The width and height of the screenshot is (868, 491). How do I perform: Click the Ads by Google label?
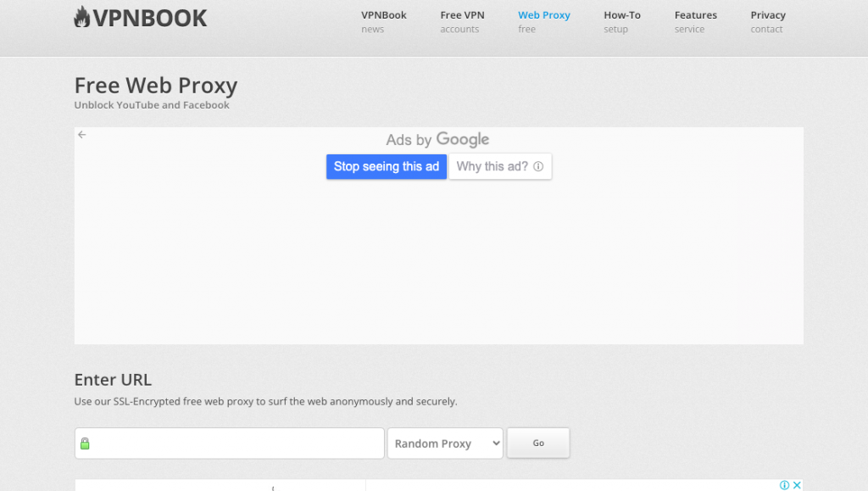click(437, 139)
